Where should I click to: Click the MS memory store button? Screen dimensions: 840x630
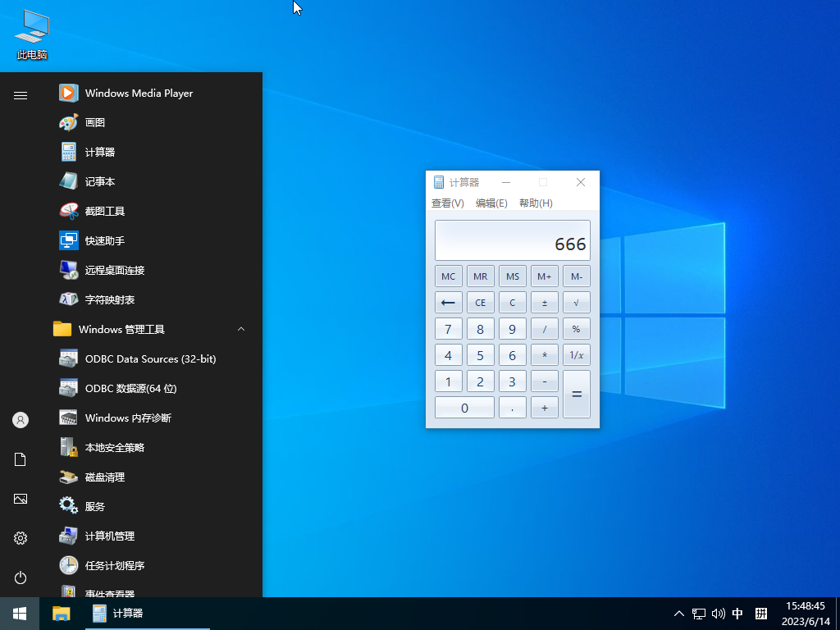tap(513, 276)
